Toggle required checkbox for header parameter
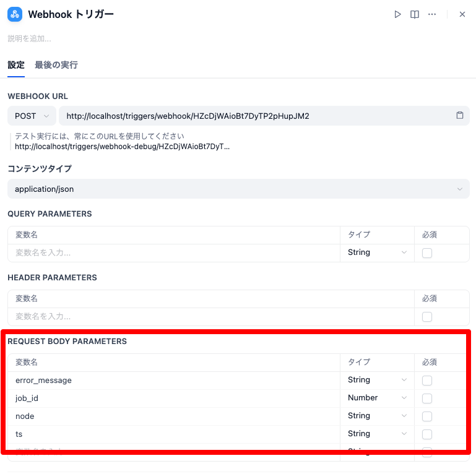 [427, 317]
